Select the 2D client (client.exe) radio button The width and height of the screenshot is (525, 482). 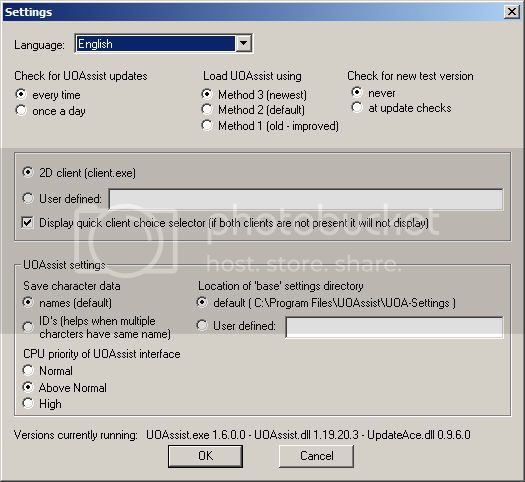point(28,172)
